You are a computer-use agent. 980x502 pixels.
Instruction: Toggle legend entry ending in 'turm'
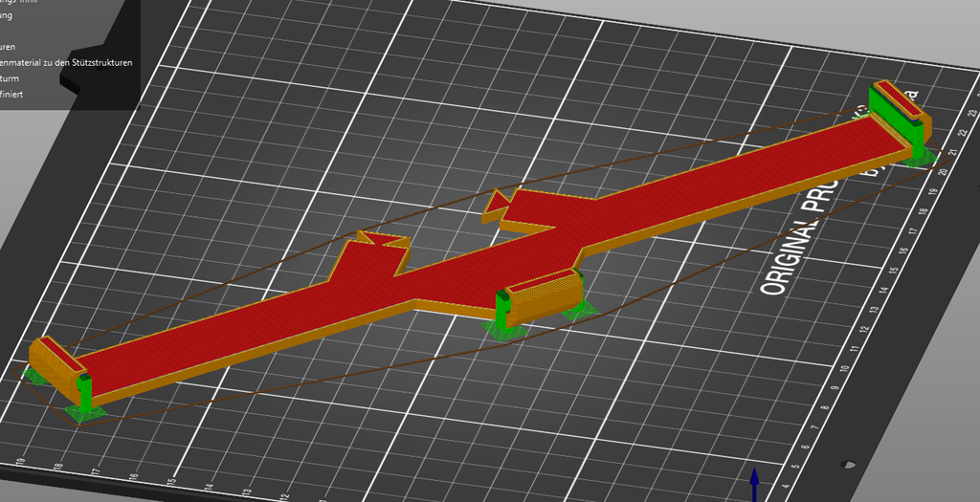(10, 78)
